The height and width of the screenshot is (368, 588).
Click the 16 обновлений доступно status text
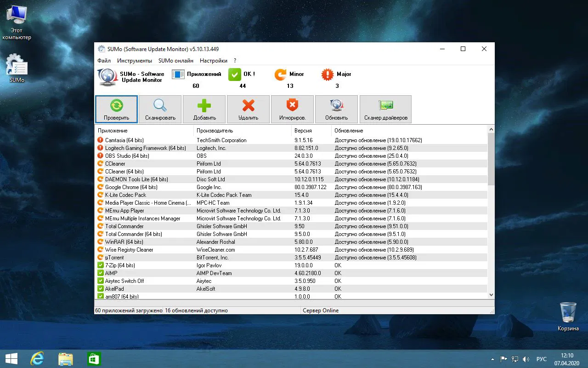pos(197,310)
